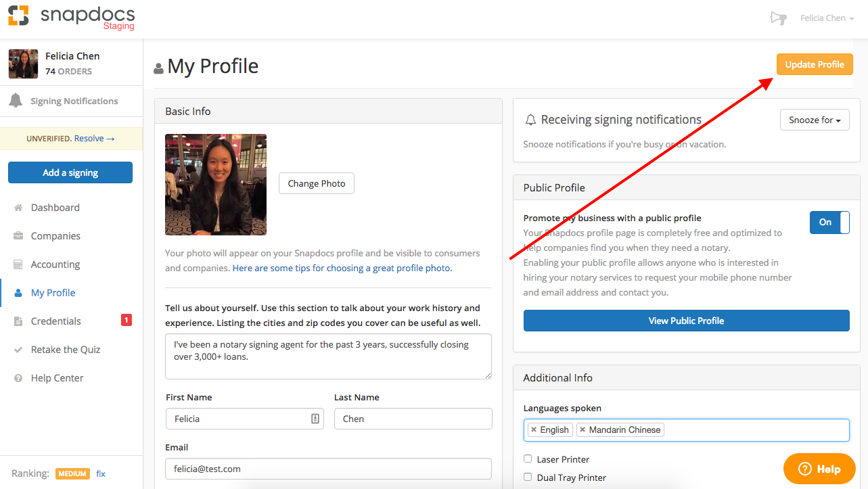This screenshot has width=868, height=489.
Task: Click the Update Profile button
Action: click(x=814, y=64)
